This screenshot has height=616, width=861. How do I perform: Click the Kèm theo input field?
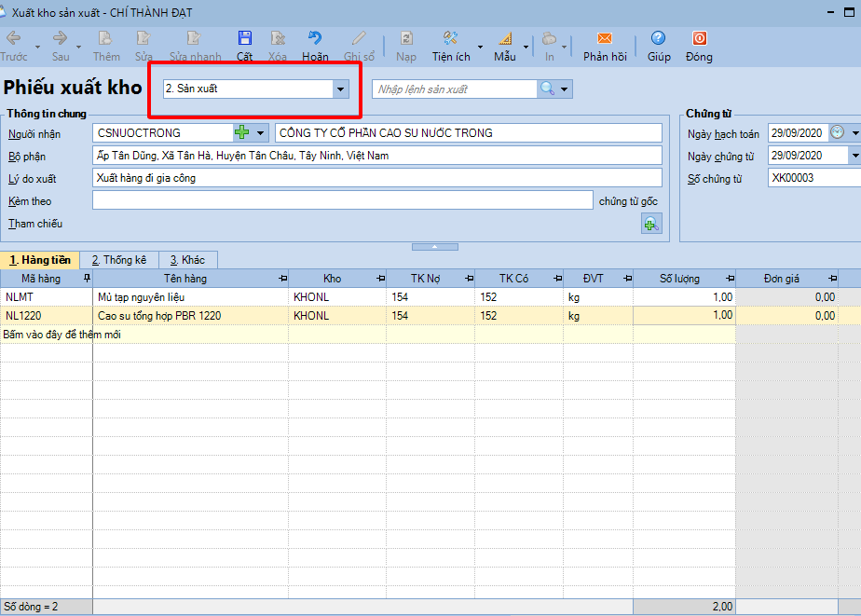click(x=343, y=200)
